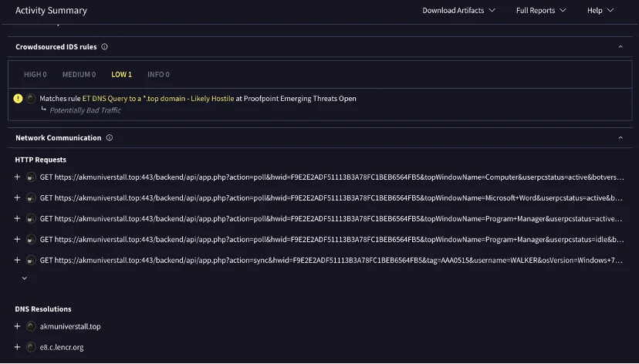Open the Help menu
The height and width of the screenshot is (364, 639).
point(600,11)
